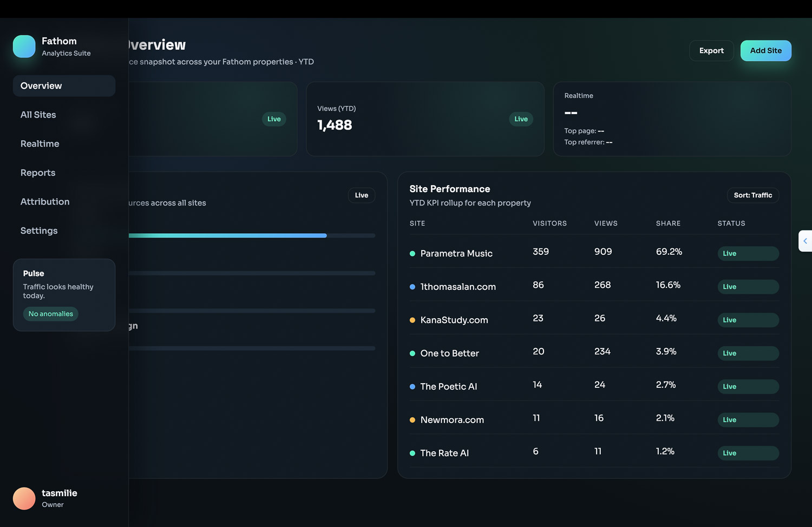Toggle Live status for One to Better
812x527 pixels.
point(748,353)
